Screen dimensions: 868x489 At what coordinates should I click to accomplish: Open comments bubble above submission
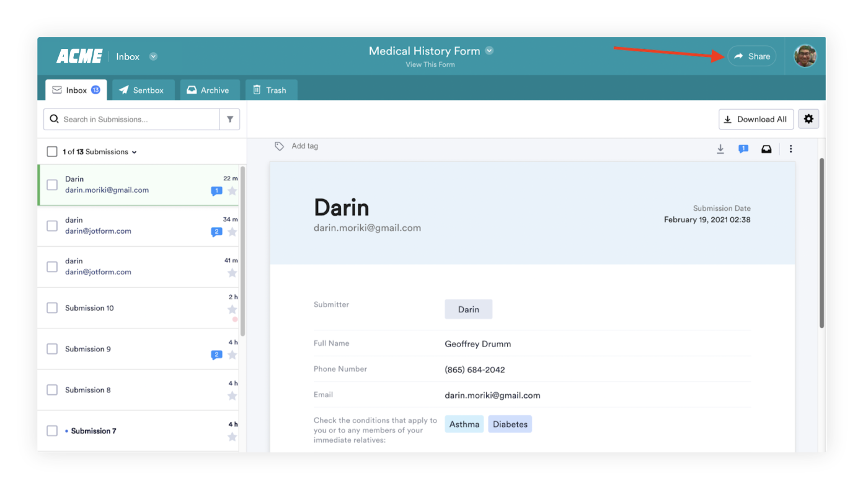pyautogui.click(x=743, y=149)
